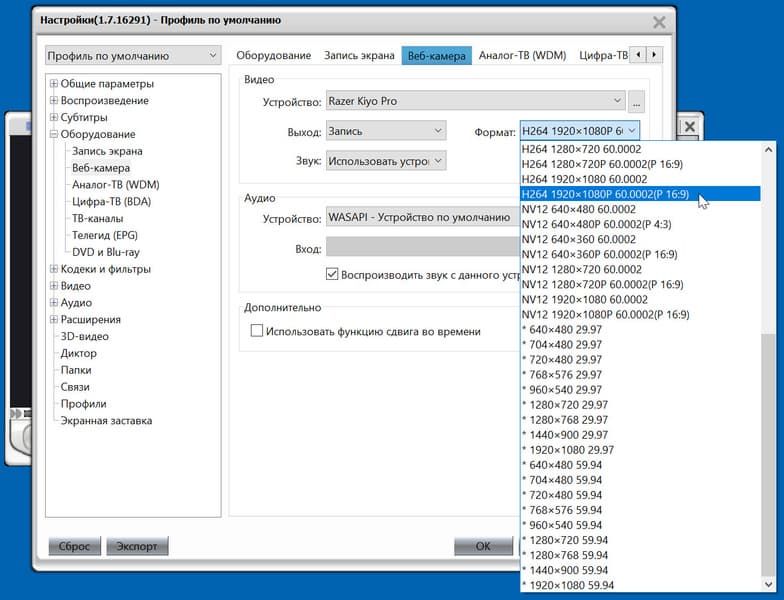Click the tab scroll right arrow
The width and height of the screenshot is (784, 600).
tap(654, 54)
